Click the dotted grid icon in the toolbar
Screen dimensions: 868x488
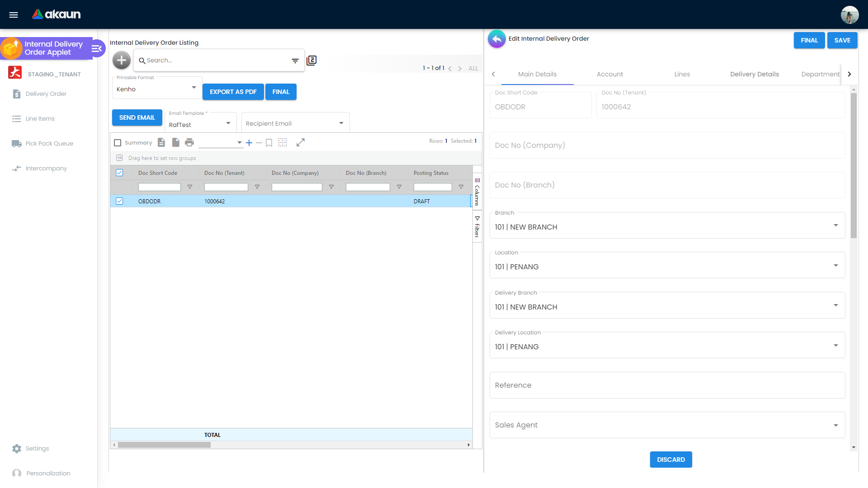[x=283, y=142]
